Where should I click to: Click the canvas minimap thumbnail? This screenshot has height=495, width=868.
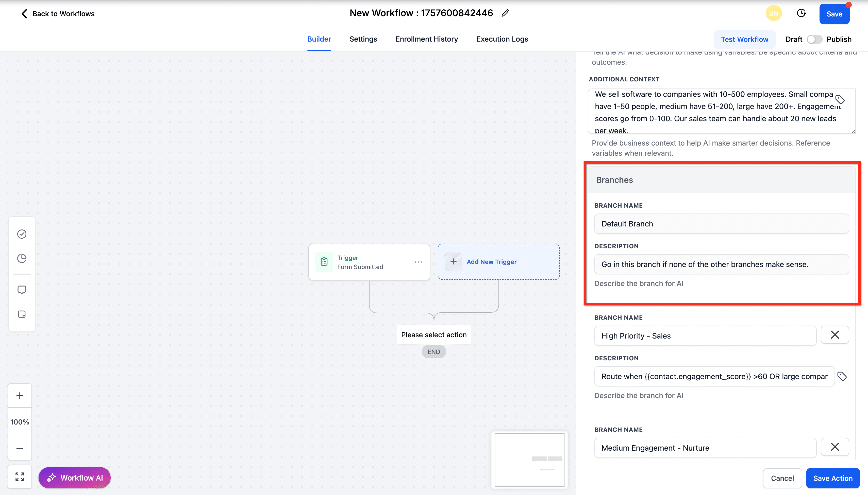pyautogui.click(x=529, y=460)
